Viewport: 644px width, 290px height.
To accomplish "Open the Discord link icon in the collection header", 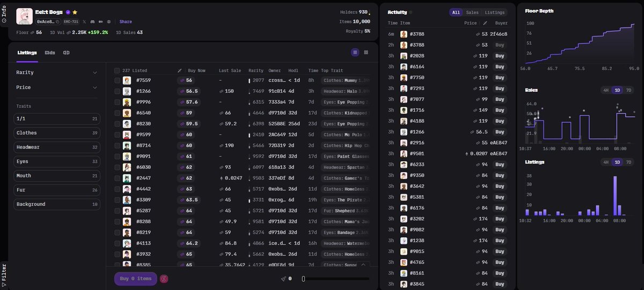I will click(92, 21).
